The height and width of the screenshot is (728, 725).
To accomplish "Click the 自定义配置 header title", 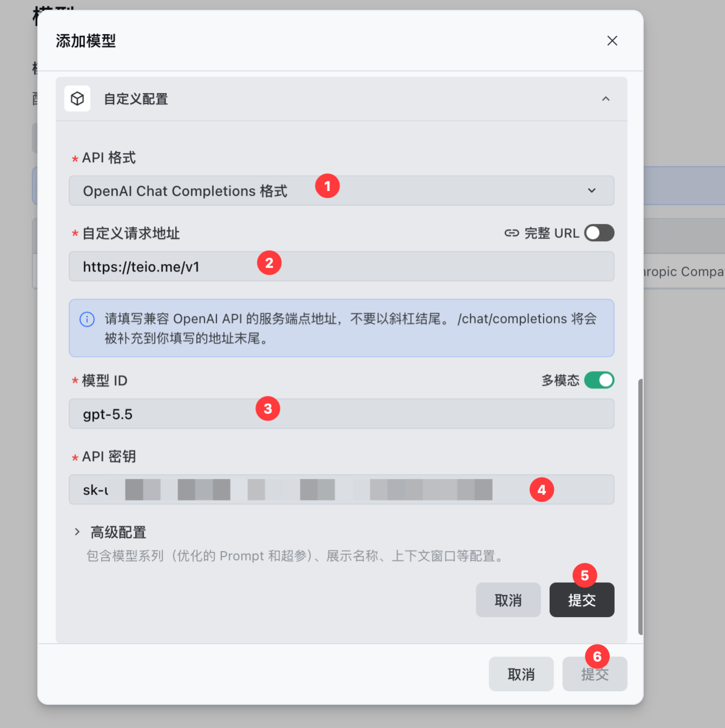I will [136, 99].
